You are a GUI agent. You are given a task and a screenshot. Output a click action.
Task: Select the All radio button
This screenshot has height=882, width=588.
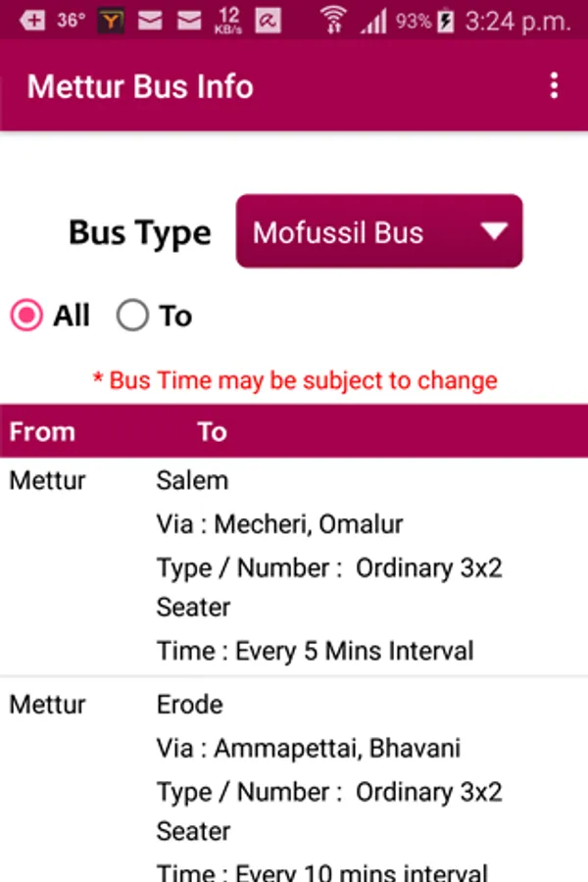coord(26,316)
